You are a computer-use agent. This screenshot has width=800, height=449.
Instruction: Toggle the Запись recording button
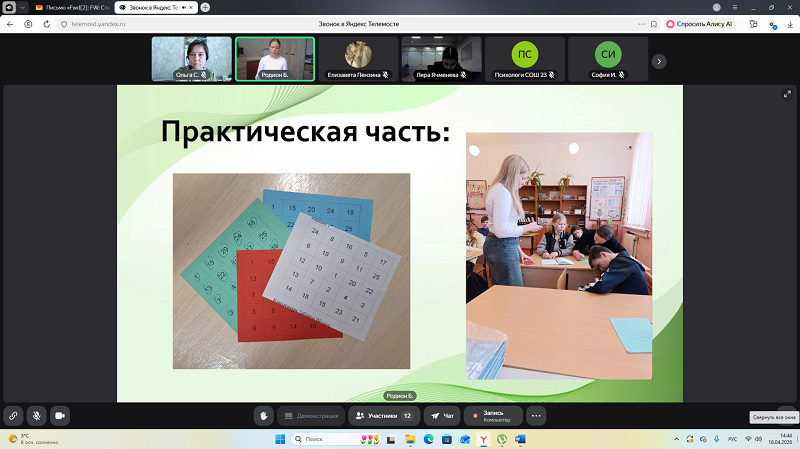[493, 416]
